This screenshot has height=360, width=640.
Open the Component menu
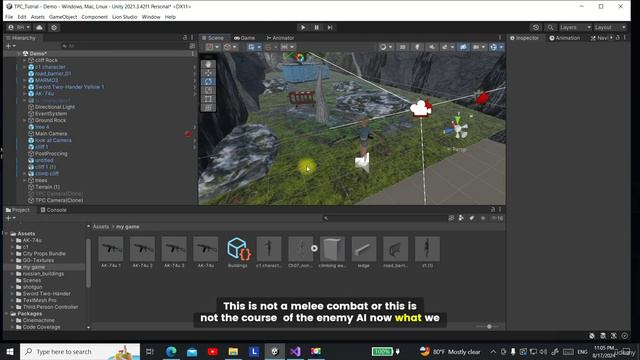point(94,17)
